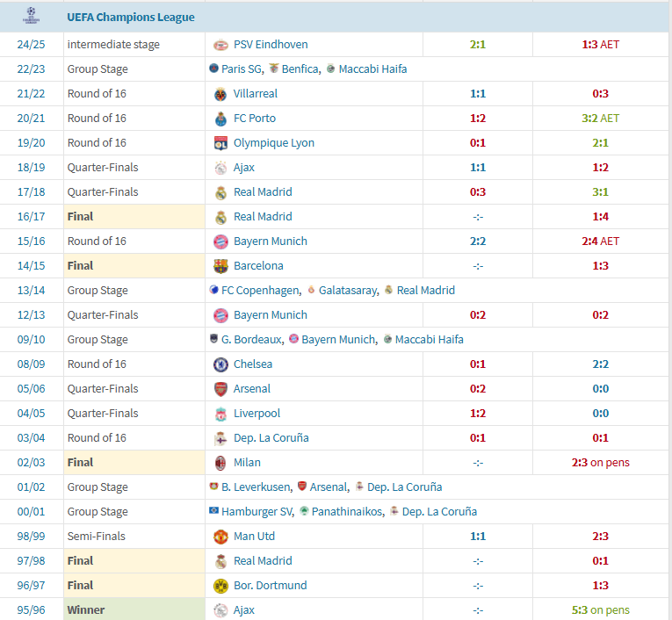Screen dimensions: 672x620
Task: Open the 22/23 season link
Action: point(31,69)
